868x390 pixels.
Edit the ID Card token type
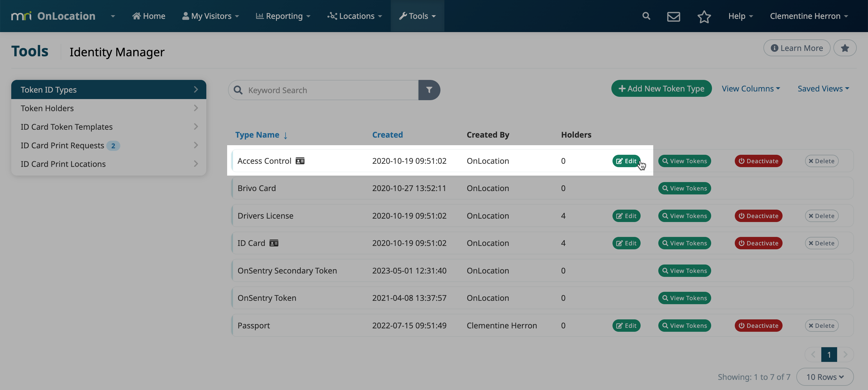[626, 243]
